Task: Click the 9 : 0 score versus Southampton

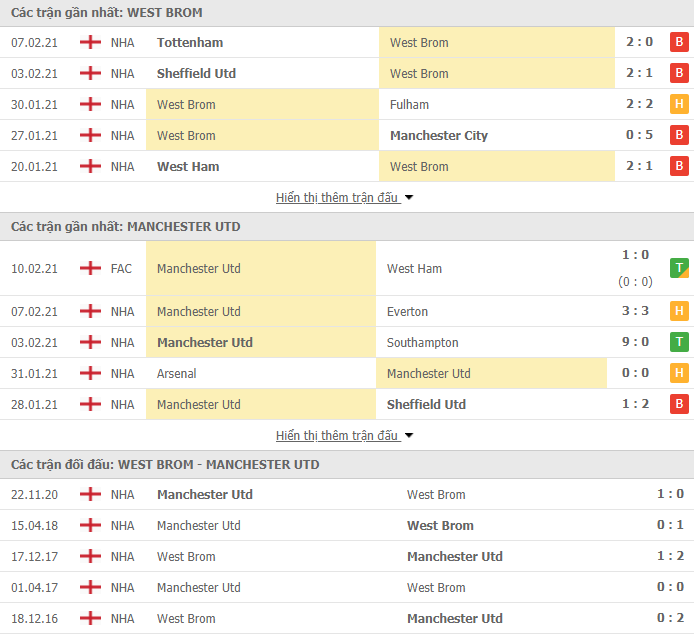Action: coord(635,342)
